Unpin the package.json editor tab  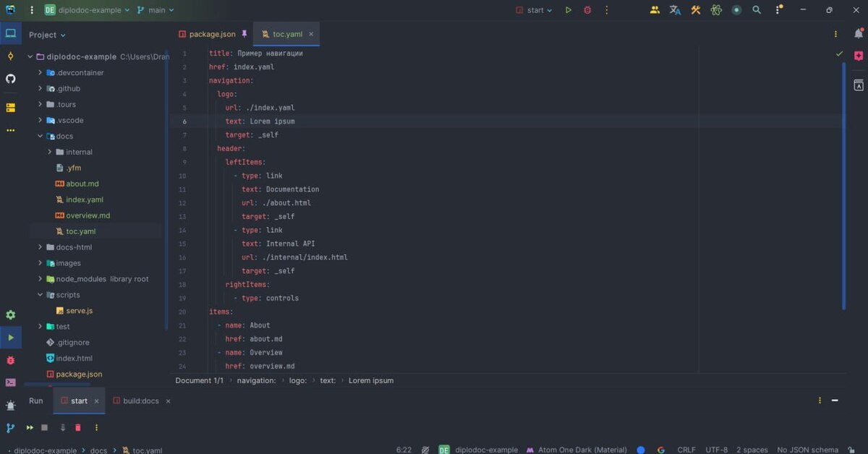pyautogui.click(x=244, y=34)
